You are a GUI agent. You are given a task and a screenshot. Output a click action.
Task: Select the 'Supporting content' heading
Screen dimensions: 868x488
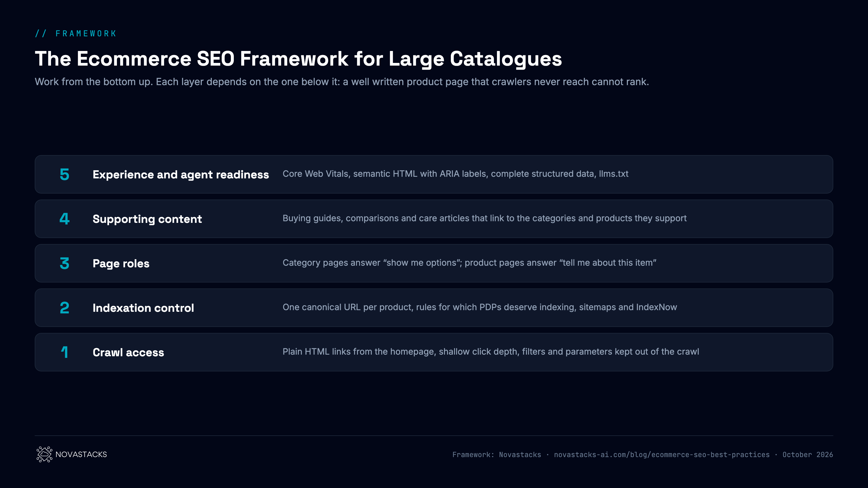147,219
